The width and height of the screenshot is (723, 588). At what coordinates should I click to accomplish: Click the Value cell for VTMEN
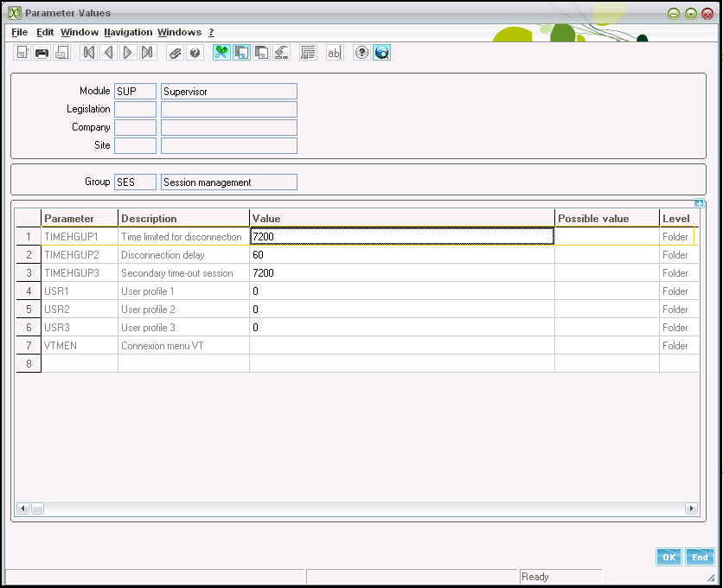pos(401,346)
